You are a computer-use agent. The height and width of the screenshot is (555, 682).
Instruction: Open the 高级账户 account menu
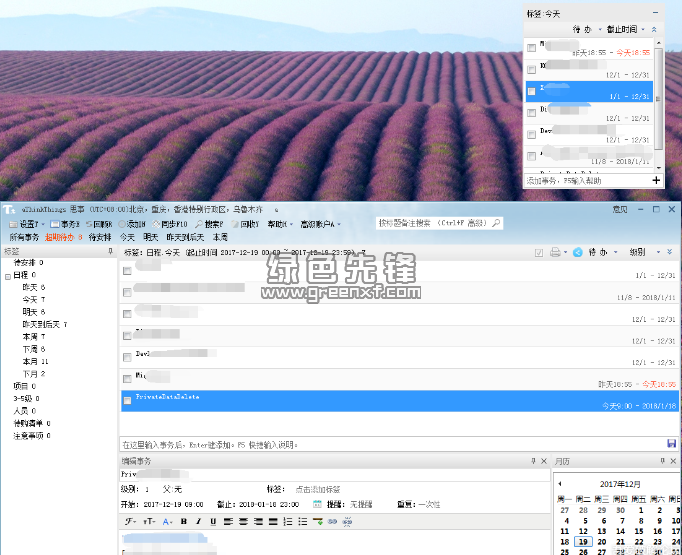(321, 224)
